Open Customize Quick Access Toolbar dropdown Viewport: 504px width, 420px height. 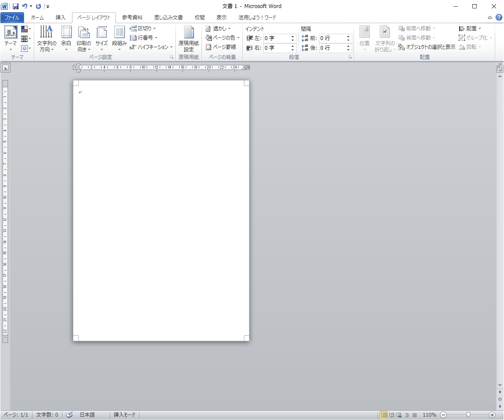point(48,6)
